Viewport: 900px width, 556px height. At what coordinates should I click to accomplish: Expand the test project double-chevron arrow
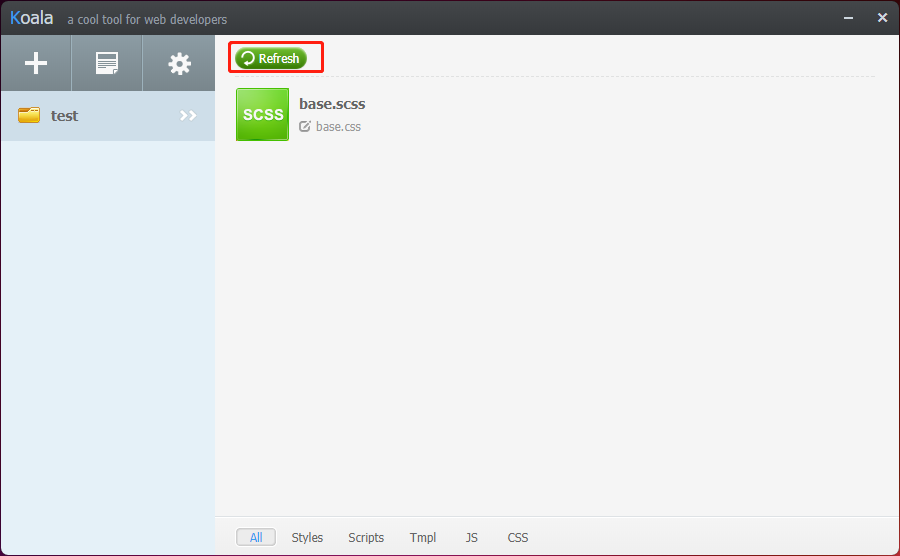pos(188,115)
